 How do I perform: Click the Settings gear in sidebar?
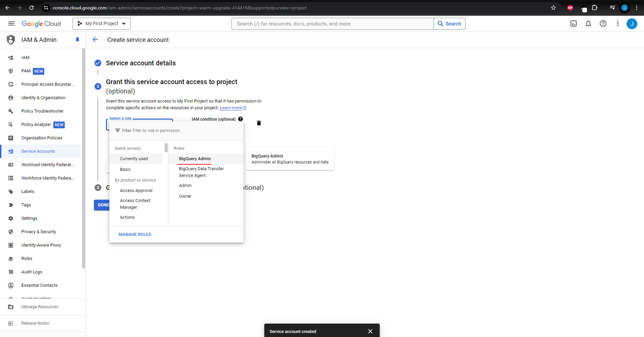coord(11,218)
